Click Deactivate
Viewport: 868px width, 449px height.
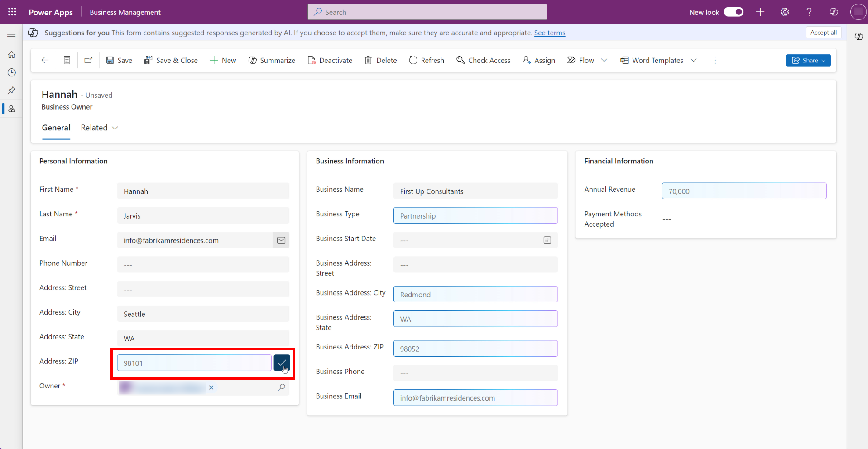point(330,60)
